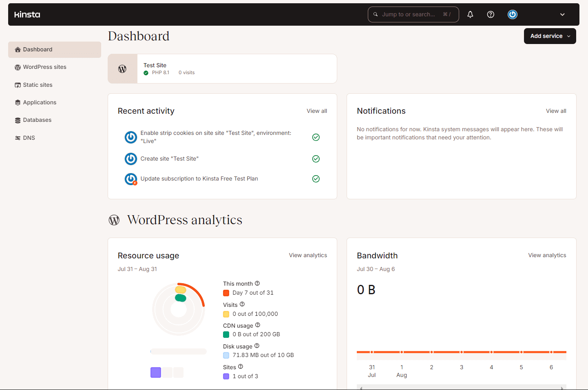Go to Applications in sidebar
The width and height of the screenshot is (588, 390).
(40, 103)
